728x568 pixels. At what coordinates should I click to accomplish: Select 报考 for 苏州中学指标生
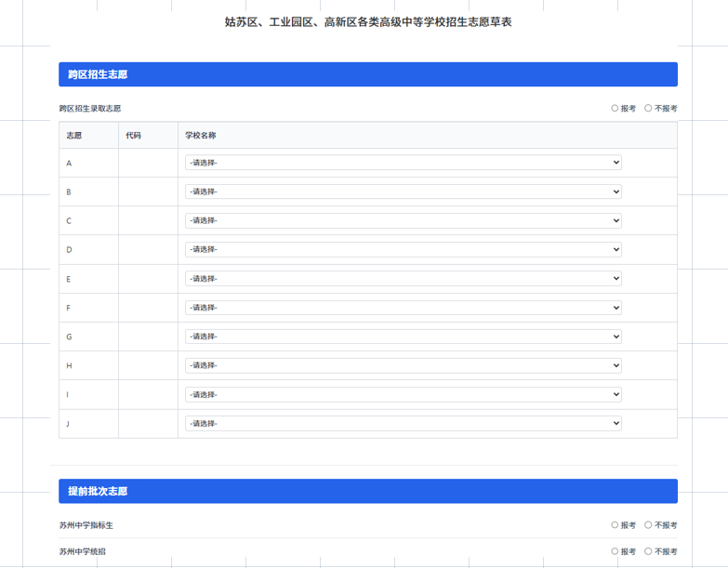(615, 525)
